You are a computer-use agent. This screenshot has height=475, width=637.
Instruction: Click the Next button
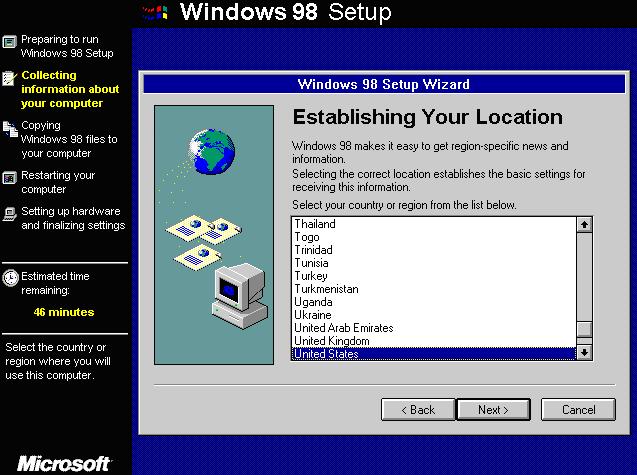tap(494, 410)
